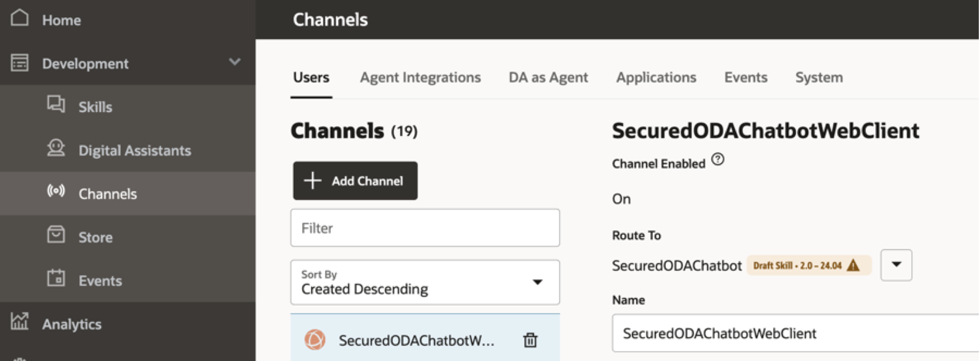Open the Applications tab
The image size is (980, 361).
click(656, 78)
